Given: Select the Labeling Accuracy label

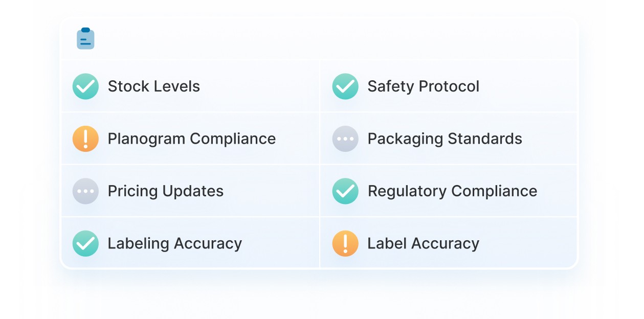Looking at the screenshot, I should coord(175,243).
